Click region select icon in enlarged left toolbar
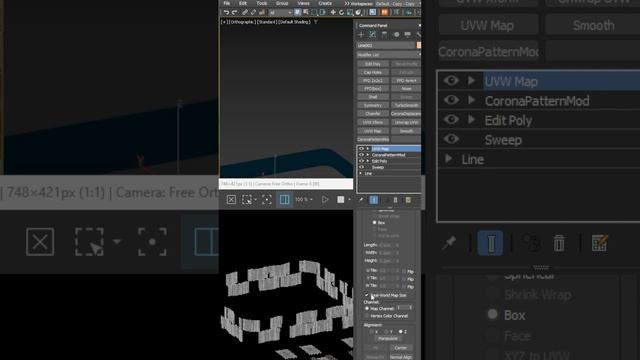 (x=89, y=242)
